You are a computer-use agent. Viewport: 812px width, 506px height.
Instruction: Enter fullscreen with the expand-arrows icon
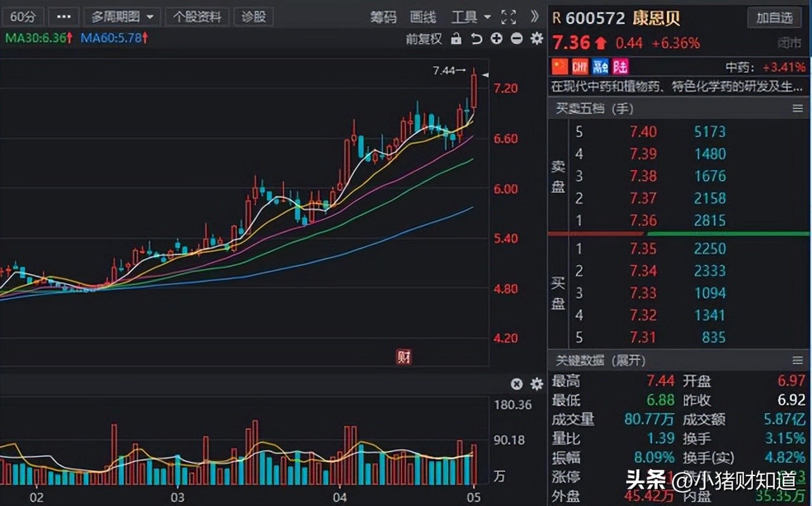click(x=508, y=17)
